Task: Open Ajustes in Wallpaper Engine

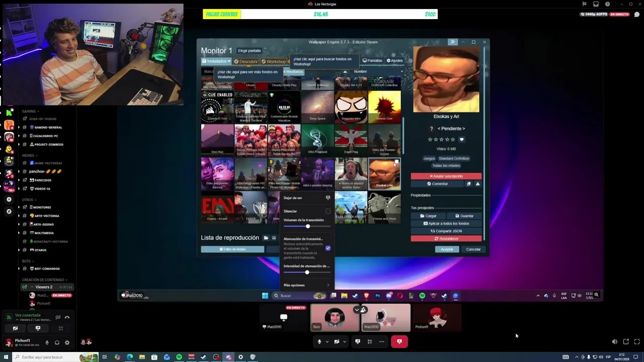Action: pos(394,60)
